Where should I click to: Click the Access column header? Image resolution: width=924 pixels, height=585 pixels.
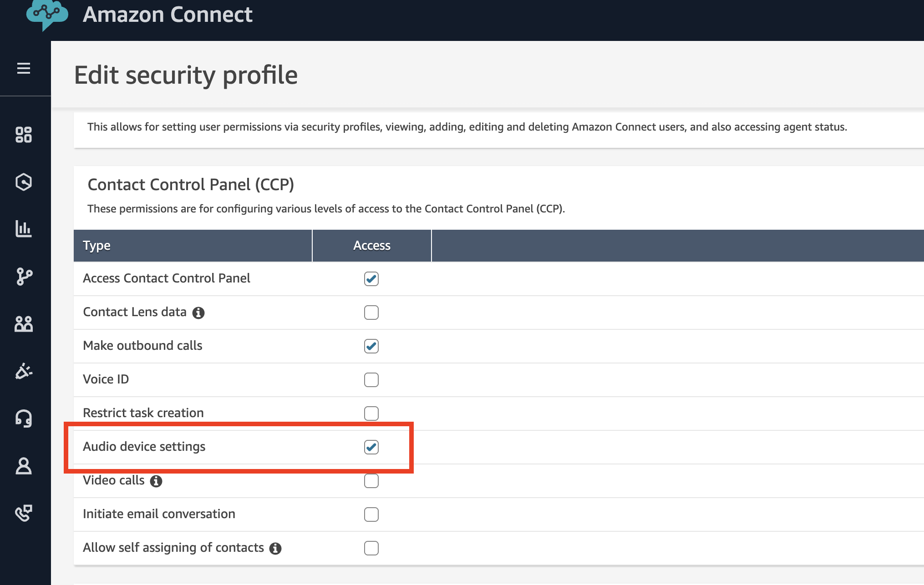(371, 245)
